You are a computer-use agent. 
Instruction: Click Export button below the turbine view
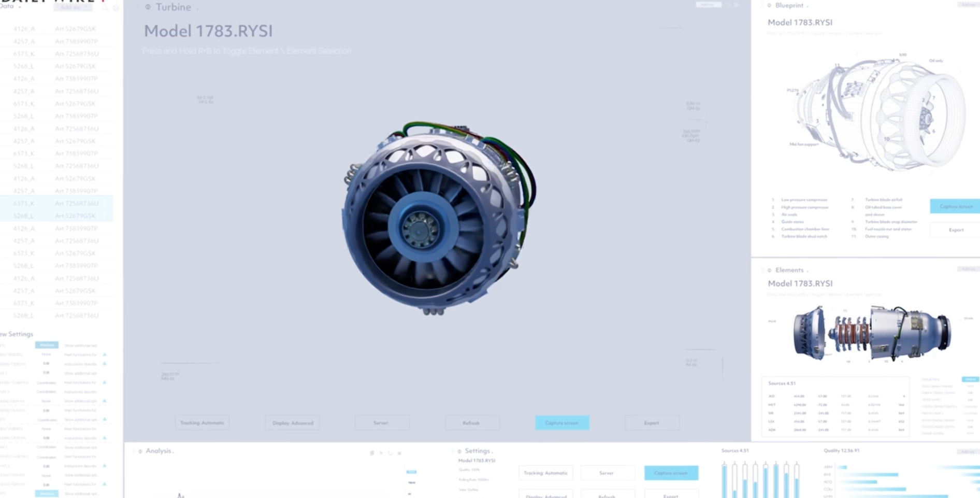[x=652, y=423]
